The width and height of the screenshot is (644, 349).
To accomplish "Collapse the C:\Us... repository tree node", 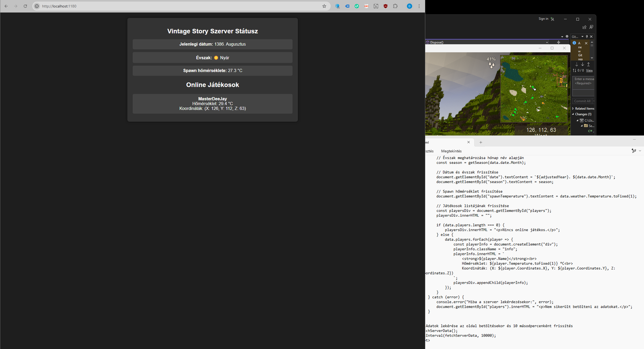I will tap(577, 120).
